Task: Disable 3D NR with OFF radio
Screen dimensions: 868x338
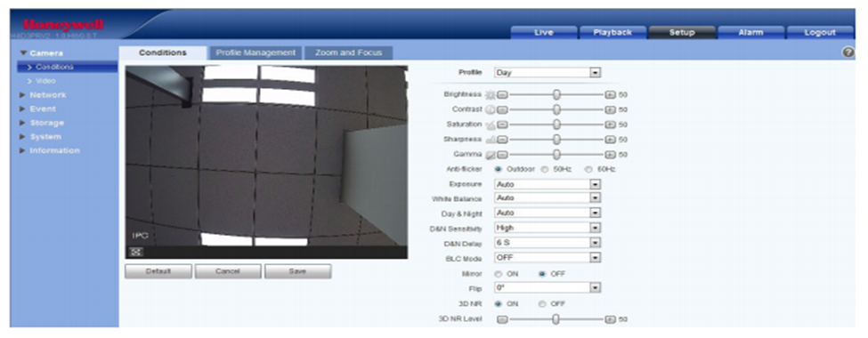Action: [x=542, y=303]
